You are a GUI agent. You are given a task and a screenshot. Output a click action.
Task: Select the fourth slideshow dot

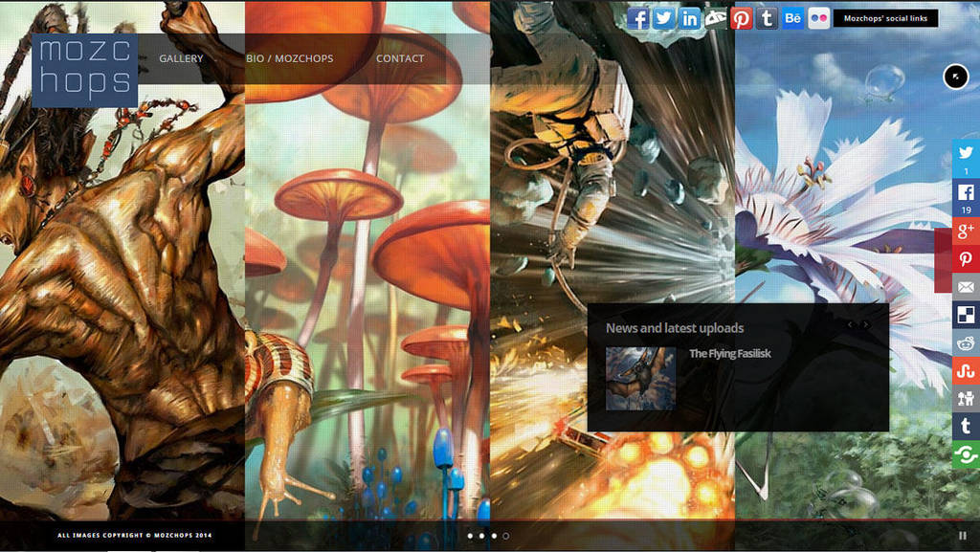pyautogui.click(x=505, y=536)
